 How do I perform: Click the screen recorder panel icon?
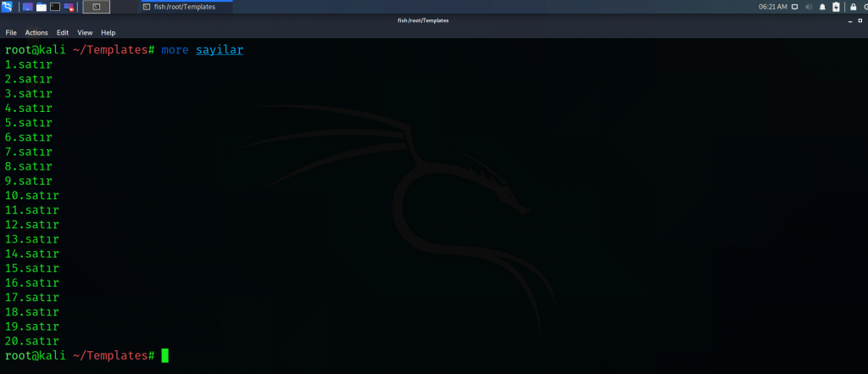click(x=70, y=7)
